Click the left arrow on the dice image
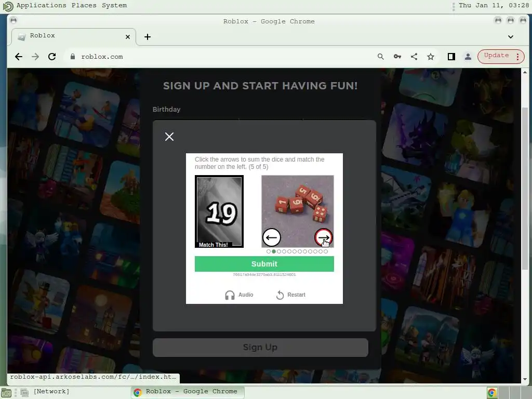Image resolution: width=532 pixels, height=399 pixels. pos(271,237)
